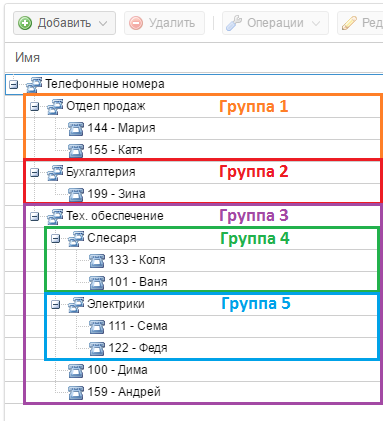The height and width of the screenshot is (421, 383).
Task: Click phone icon of 101 - Ваня
Action: (97, 283)
